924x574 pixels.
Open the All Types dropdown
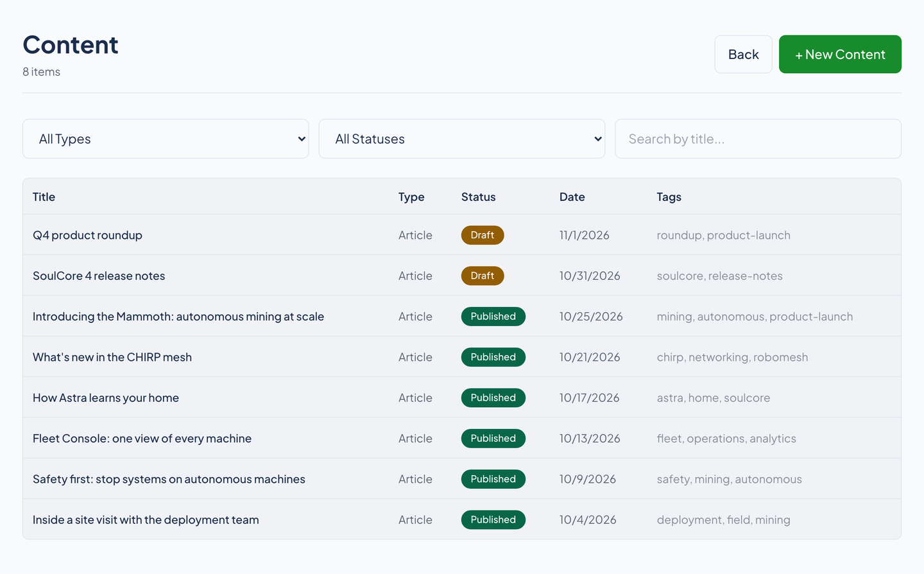point(166,139)
